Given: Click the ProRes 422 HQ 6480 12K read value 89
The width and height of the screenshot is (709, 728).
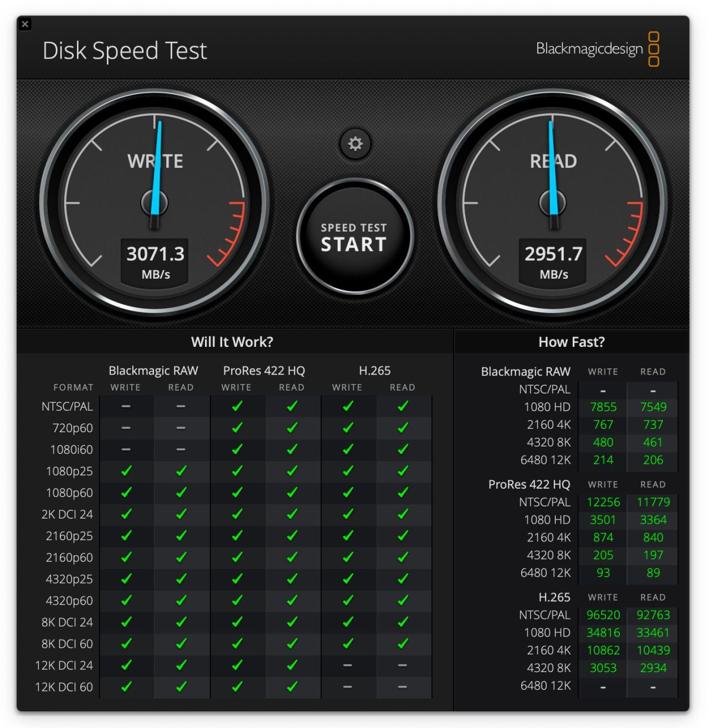Looking at the screenshot, I should pyautogui.click(x=653, y=573).
